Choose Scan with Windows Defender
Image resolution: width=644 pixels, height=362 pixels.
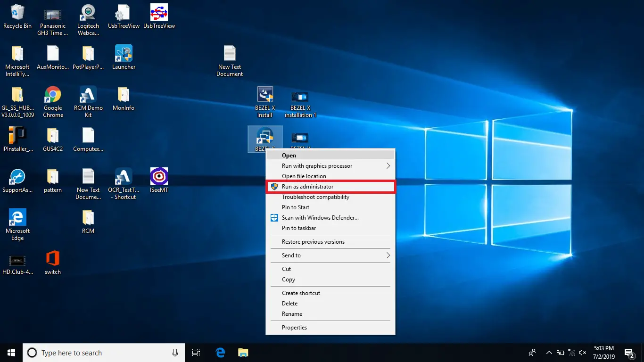click(320, 218)
